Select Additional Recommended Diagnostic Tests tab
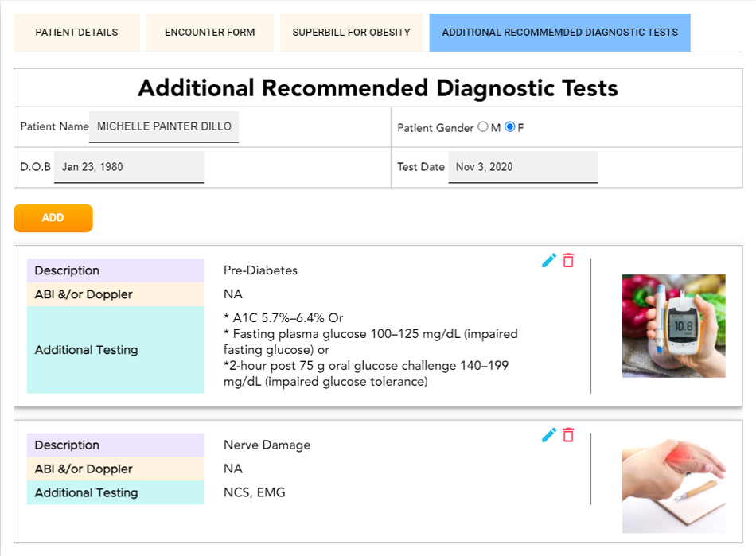 [559, 33]
